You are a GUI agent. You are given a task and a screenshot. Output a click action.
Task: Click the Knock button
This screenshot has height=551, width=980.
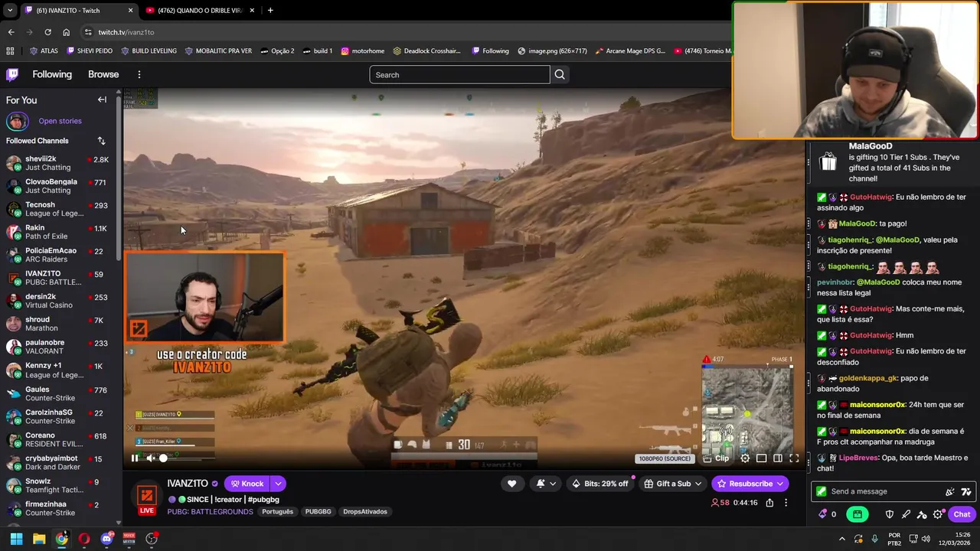247,484
